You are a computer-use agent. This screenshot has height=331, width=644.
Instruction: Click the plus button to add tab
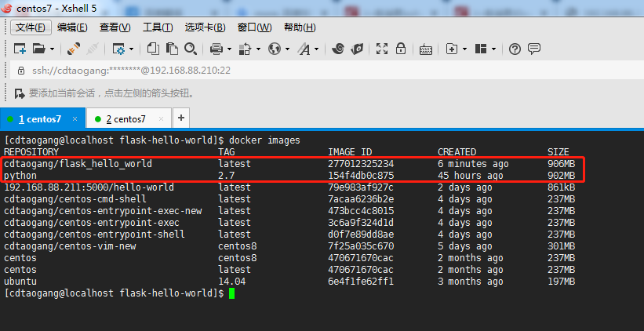point(180,118)
